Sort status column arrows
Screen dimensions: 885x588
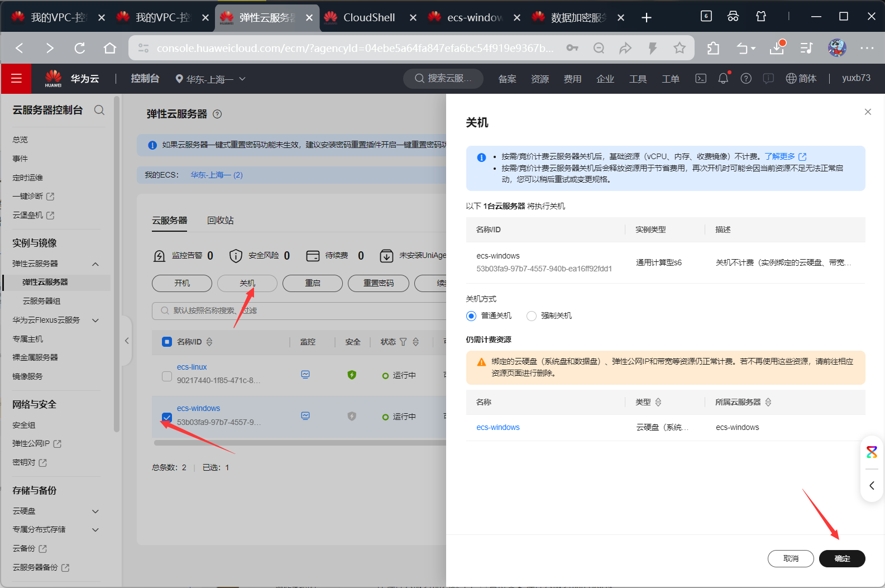(416, 342)
